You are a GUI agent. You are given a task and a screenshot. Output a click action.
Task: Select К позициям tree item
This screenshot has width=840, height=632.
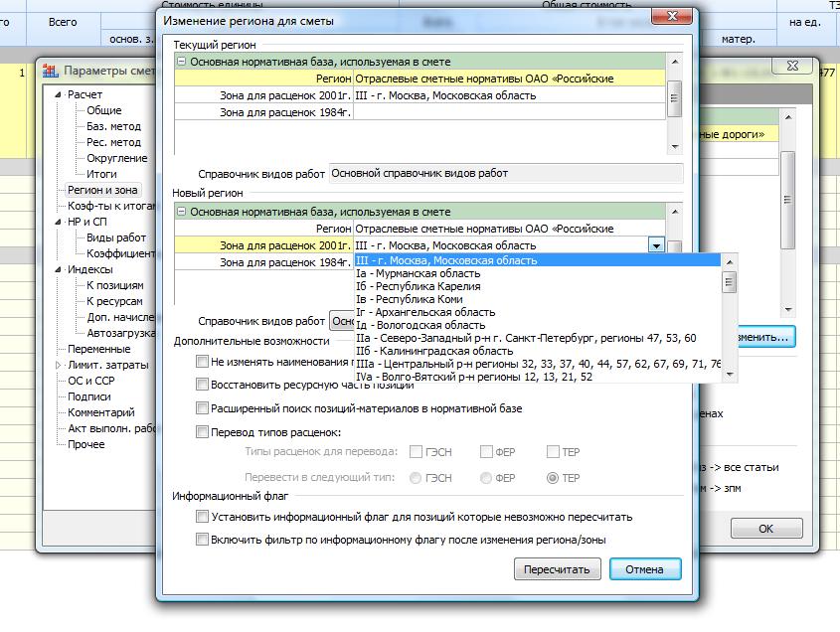pyautogui.click(x=115, y=285)
